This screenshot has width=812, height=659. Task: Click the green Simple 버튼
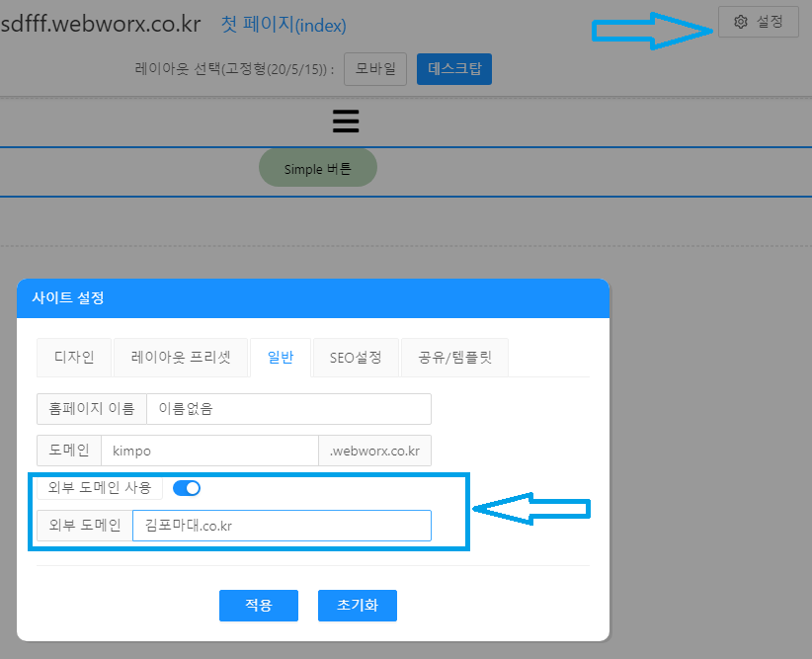click(x=317, y=168)
